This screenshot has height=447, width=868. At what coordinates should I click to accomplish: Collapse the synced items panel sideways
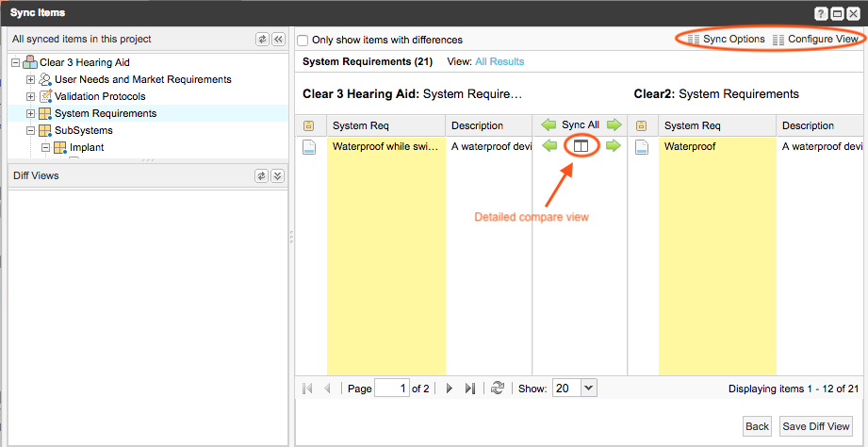(x=278, y=40)
